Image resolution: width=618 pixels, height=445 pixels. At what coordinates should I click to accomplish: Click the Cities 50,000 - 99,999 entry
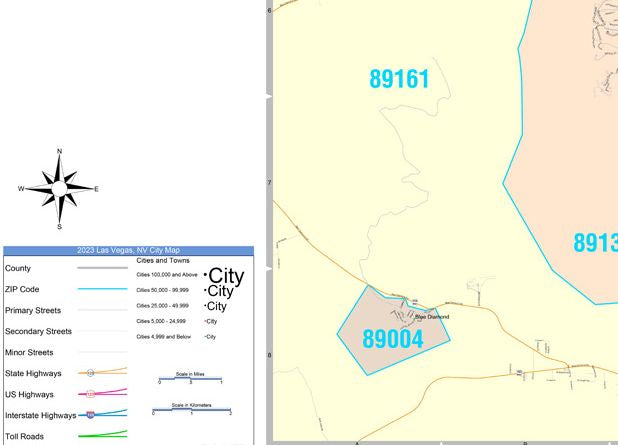coord(163,290)
